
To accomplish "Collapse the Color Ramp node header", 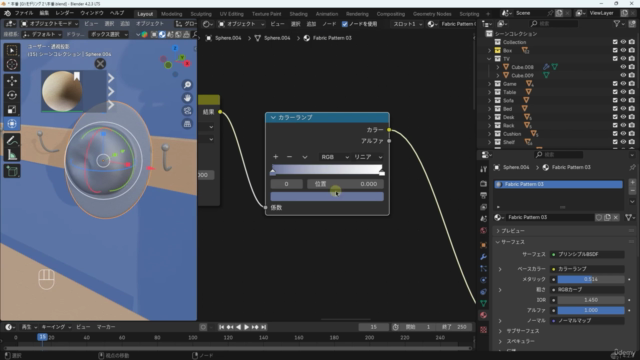I will coord(273,118).
